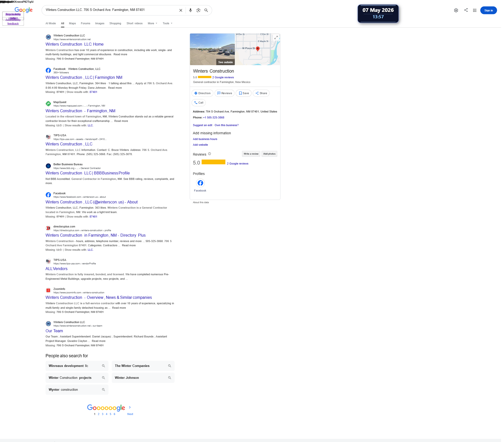Start voice search with the microphone icon
Screen dimensions: 504x442
pos(190,10)
